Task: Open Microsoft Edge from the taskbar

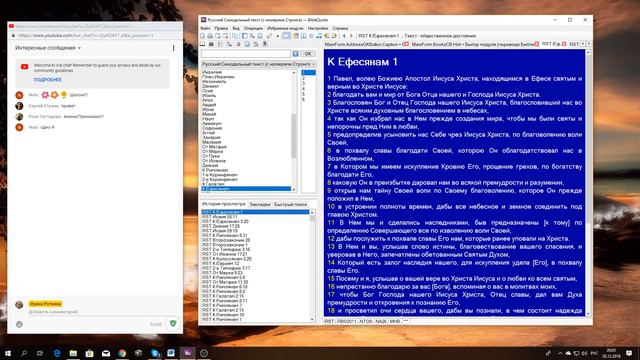Action: pyautogui.click(x=57, y=353)
